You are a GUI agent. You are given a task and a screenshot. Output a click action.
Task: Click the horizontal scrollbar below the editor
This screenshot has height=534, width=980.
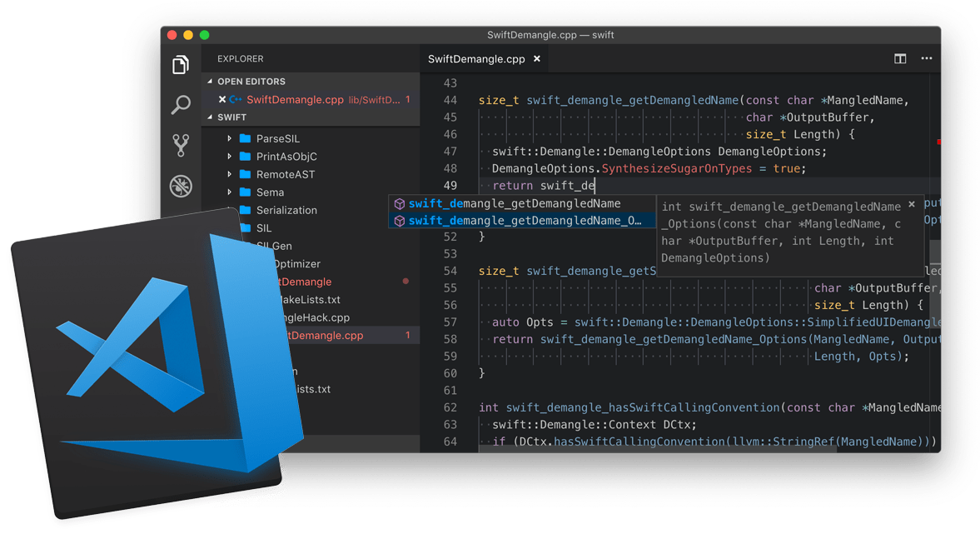[658, 450]
